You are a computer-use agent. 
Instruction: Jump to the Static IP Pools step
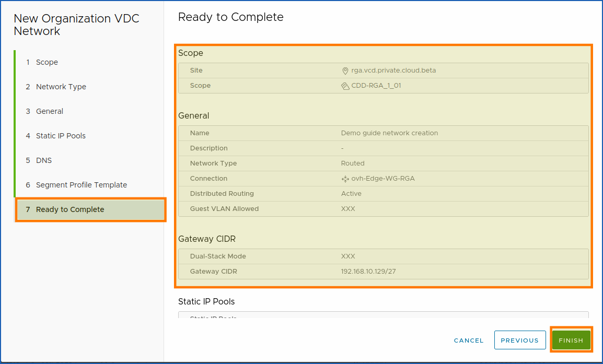click(61, 136)
